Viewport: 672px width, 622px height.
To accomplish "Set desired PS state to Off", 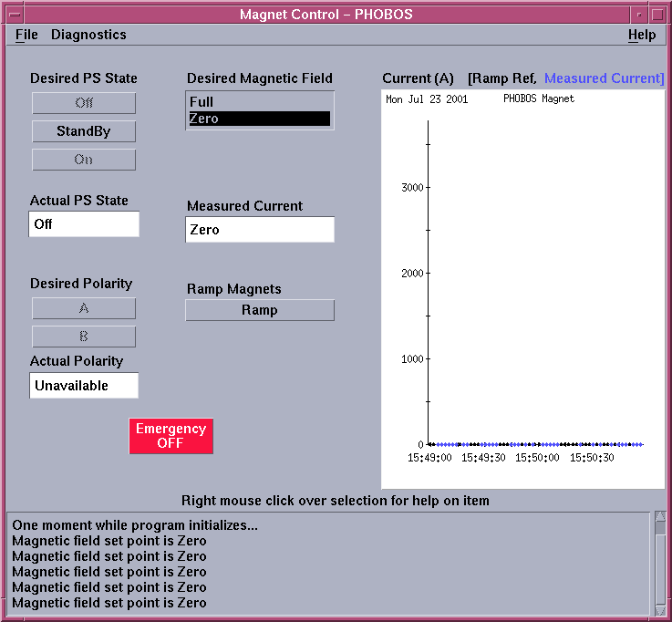I will click(84, 103).
